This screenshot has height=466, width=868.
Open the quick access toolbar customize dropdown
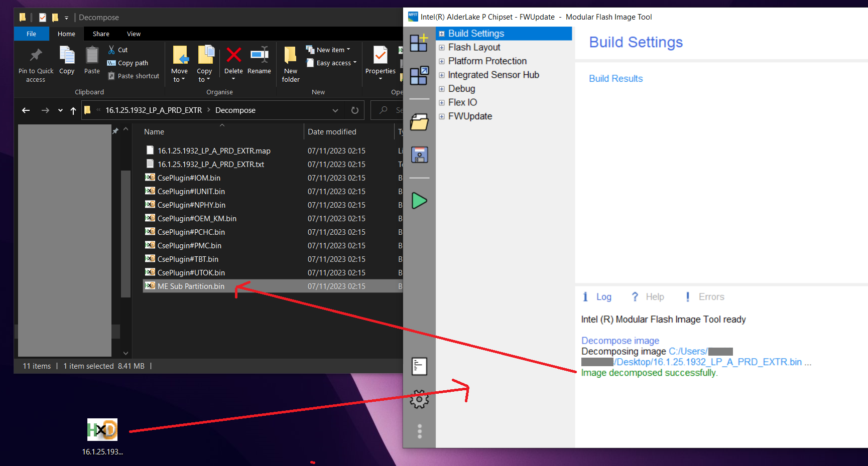[66, 18]
